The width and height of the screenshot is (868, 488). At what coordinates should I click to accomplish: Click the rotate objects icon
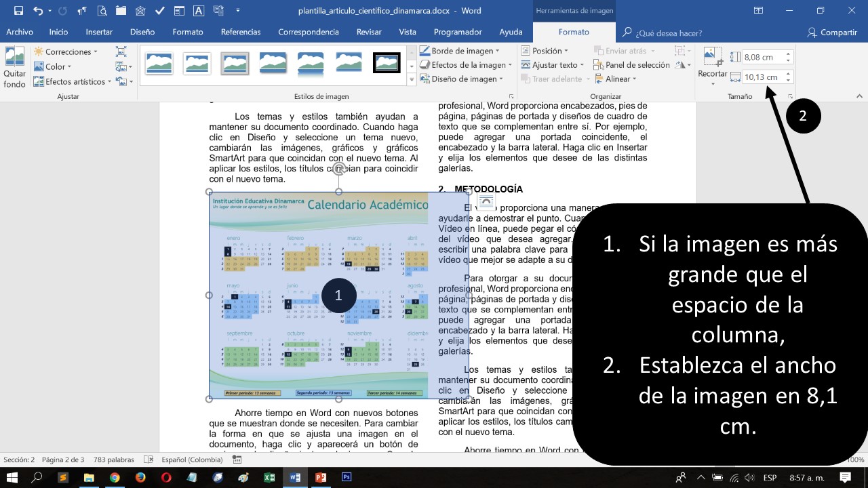coord(682,66)
